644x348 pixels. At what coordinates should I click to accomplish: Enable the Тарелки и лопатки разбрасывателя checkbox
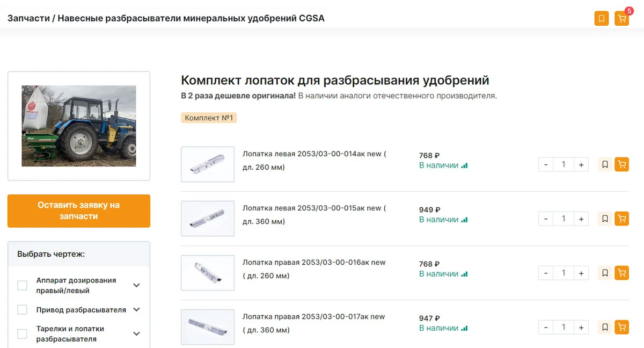[x=22, y=334]
